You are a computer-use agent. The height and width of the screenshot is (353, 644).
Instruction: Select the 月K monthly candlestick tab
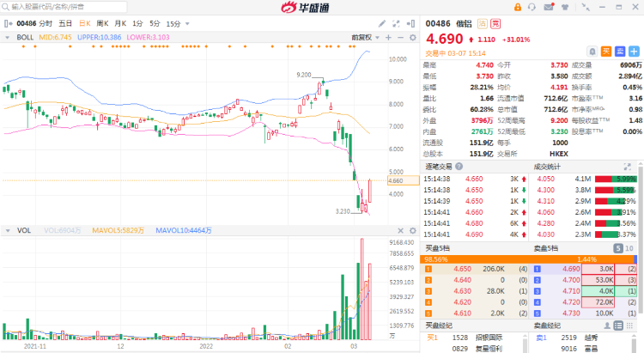(120, 24)
